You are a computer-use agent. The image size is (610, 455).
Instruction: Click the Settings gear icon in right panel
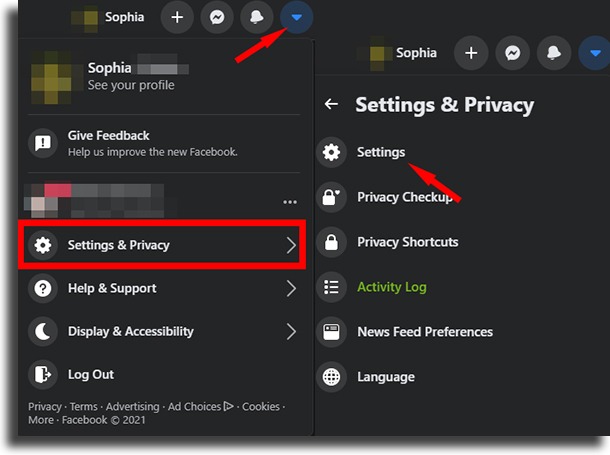click(x=331, y=152)
